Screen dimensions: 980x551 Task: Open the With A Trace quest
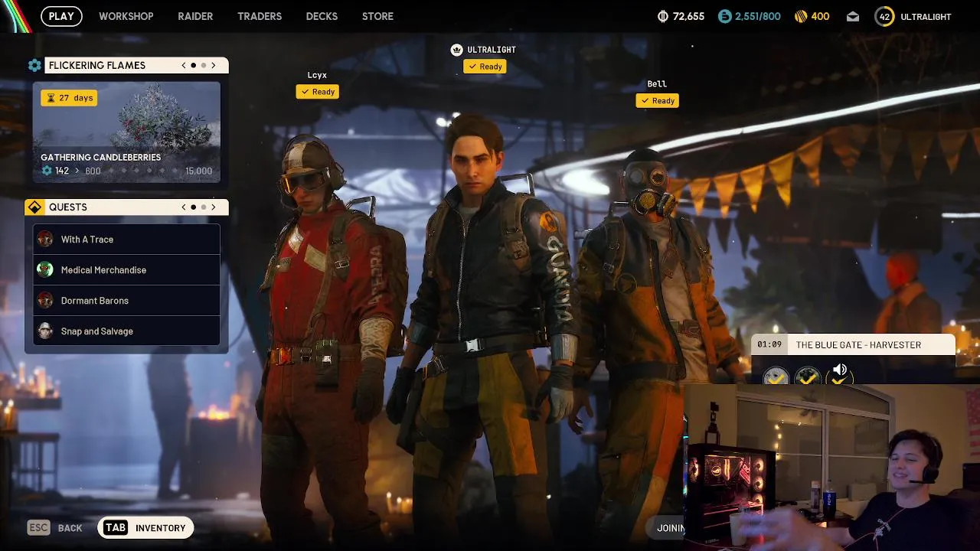tap(126, 240)
